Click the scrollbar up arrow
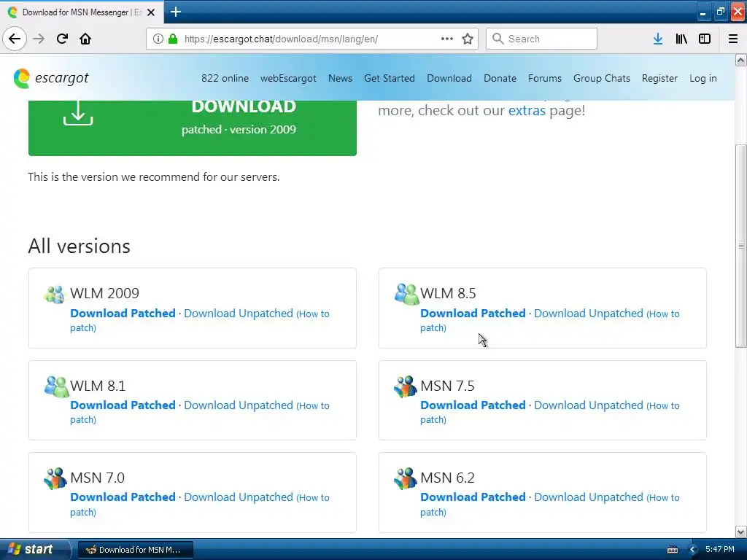The height and width of the screenshot is (560, 747). 741,60
